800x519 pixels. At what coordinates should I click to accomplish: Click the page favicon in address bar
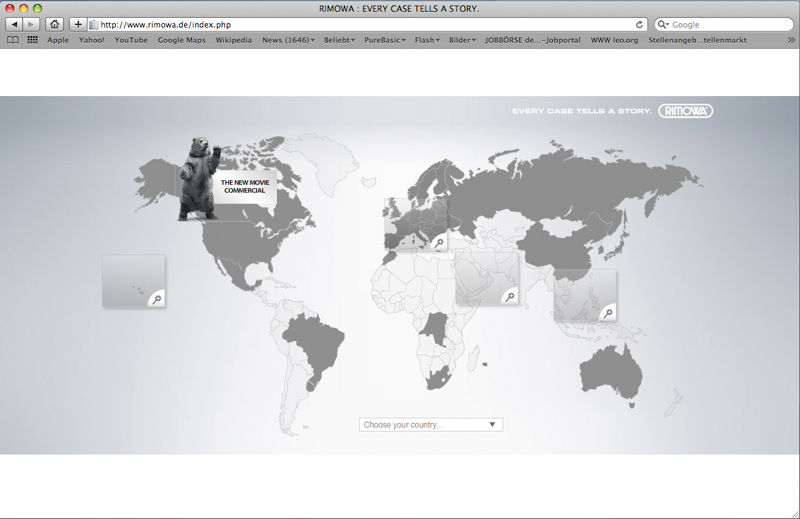[94, 24]
